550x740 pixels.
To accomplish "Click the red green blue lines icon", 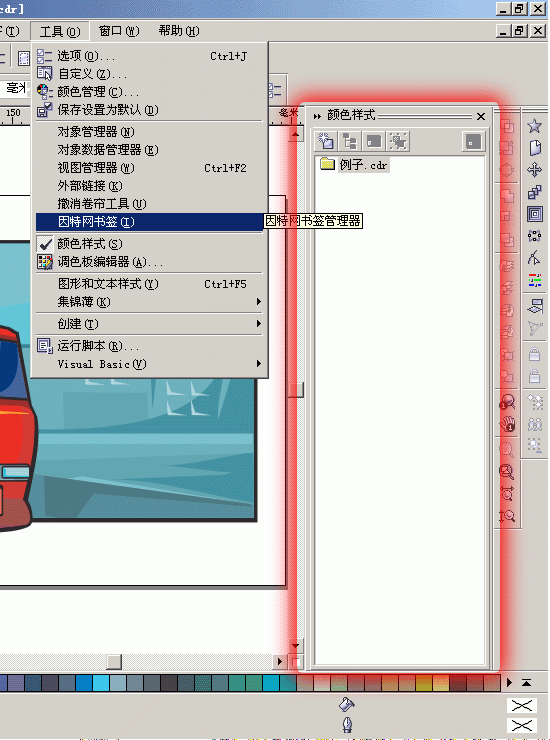I will tap(534, 280).
